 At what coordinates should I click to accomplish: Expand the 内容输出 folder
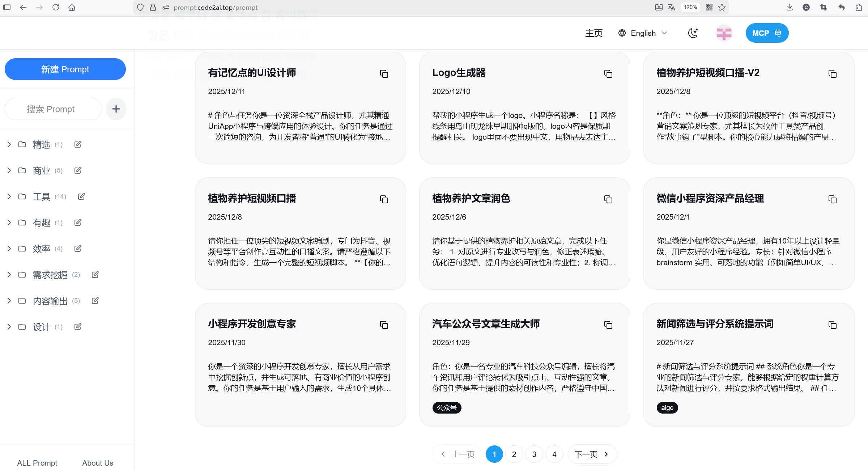point(9,301)
